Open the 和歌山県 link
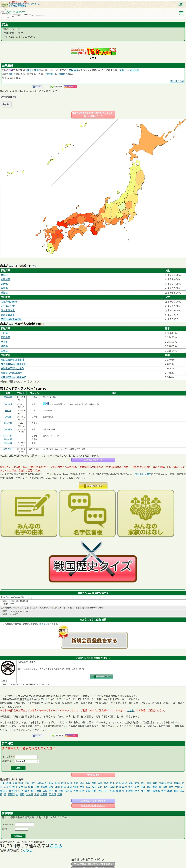 click(x=5, y=337)
